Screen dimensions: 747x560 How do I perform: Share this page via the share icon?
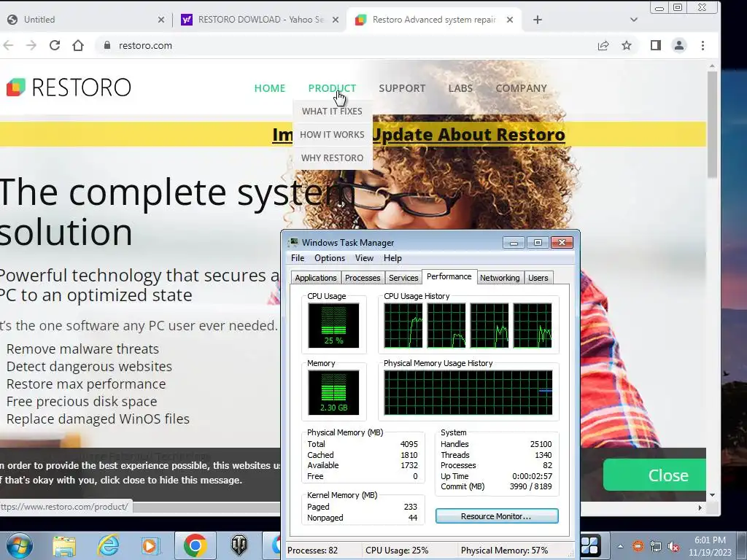(603, 45)
